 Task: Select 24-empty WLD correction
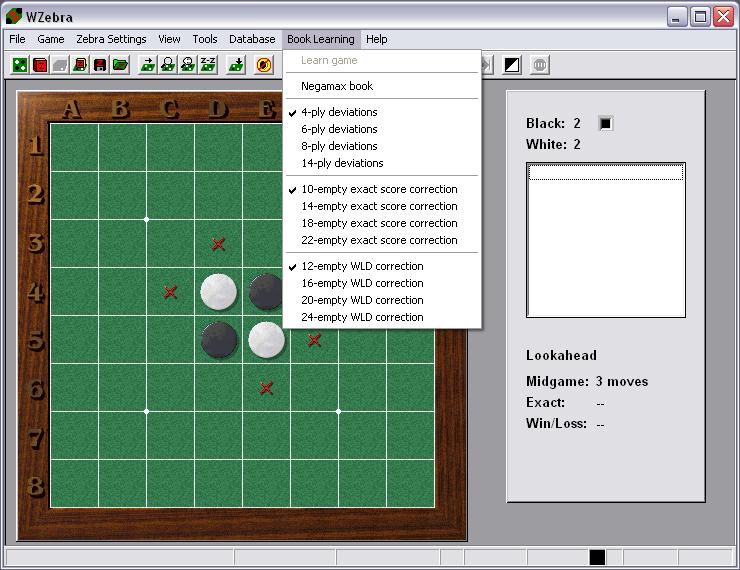pos(382,317)
